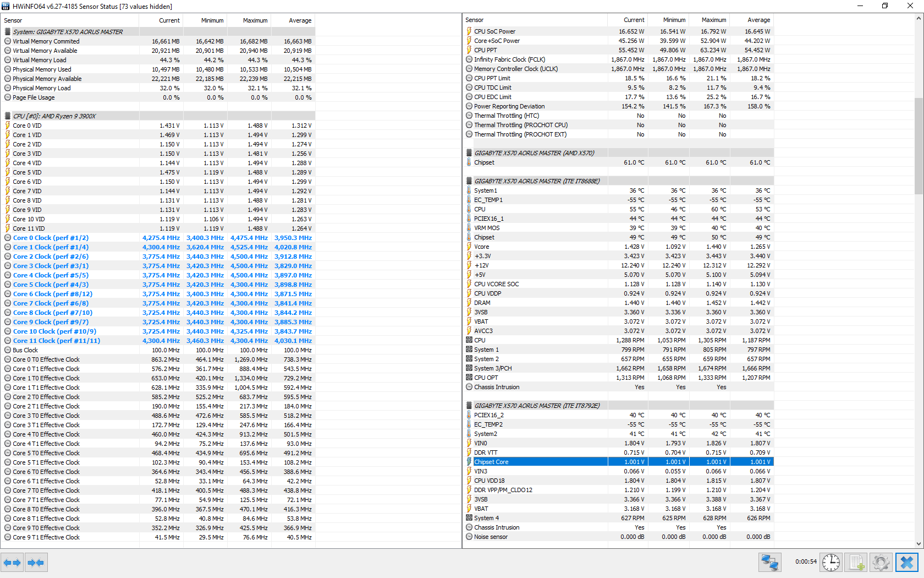Click the fan icon beside CPU 1,288 RPM row

[469, 340]
